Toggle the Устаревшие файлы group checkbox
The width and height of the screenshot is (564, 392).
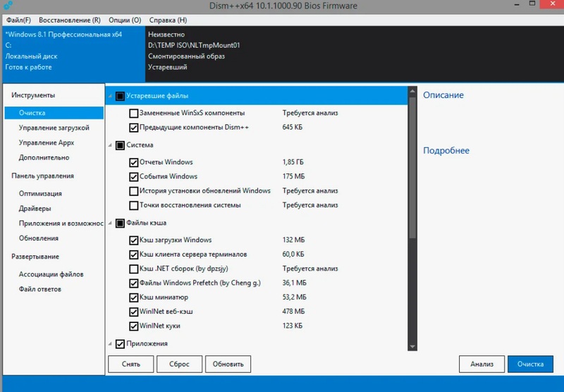[120, 96]
